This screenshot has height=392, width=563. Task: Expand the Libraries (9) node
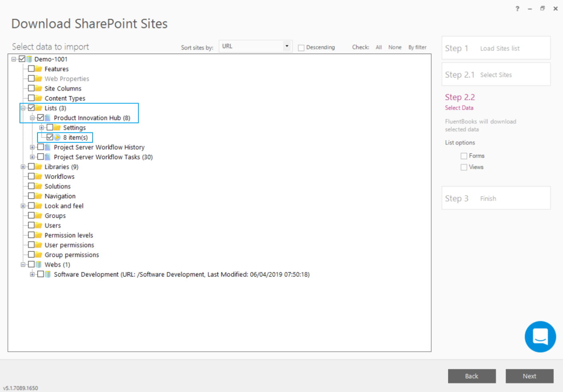[x=23, y=166]
